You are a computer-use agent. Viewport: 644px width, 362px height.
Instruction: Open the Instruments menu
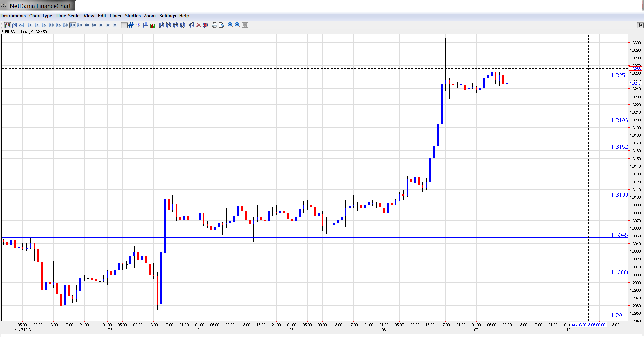[13, 16]
